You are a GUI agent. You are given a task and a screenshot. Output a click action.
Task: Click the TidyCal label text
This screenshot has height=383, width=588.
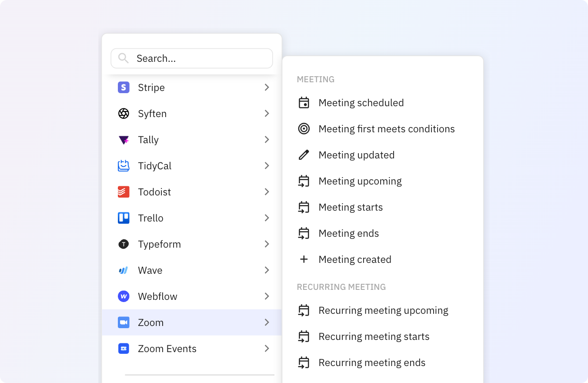(x=155, y=166)
